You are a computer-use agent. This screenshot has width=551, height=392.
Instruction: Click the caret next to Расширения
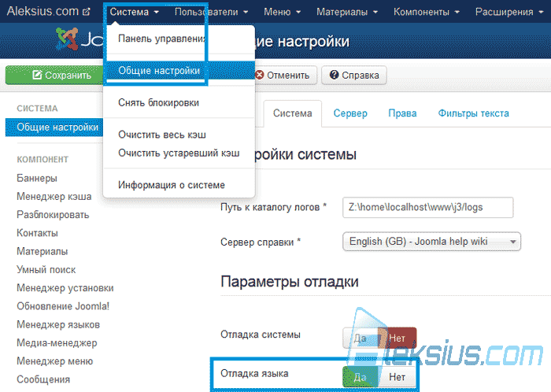(x=541, y=13)
